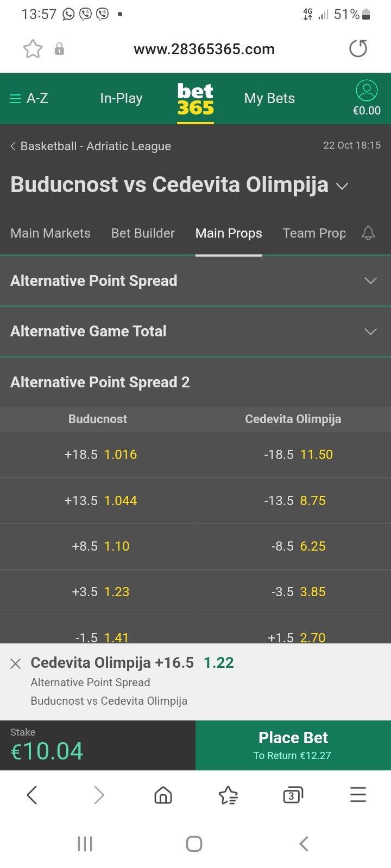Expand Alternative Point Spread section

pyautogui.click(x=195, y=280)
